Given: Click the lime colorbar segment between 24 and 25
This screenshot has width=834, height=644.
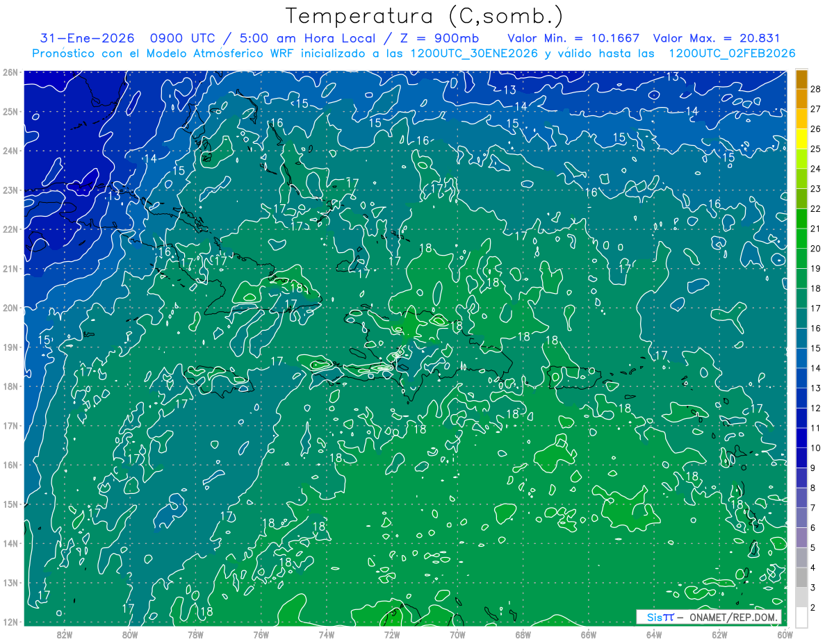Looking at the screenshot, I should [x=801, y=159].
